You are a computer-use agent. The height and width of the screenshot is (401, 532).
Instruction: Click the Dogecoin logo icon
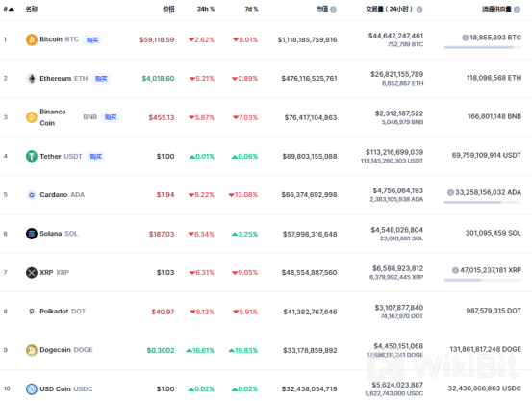click(x=32, y=350)
